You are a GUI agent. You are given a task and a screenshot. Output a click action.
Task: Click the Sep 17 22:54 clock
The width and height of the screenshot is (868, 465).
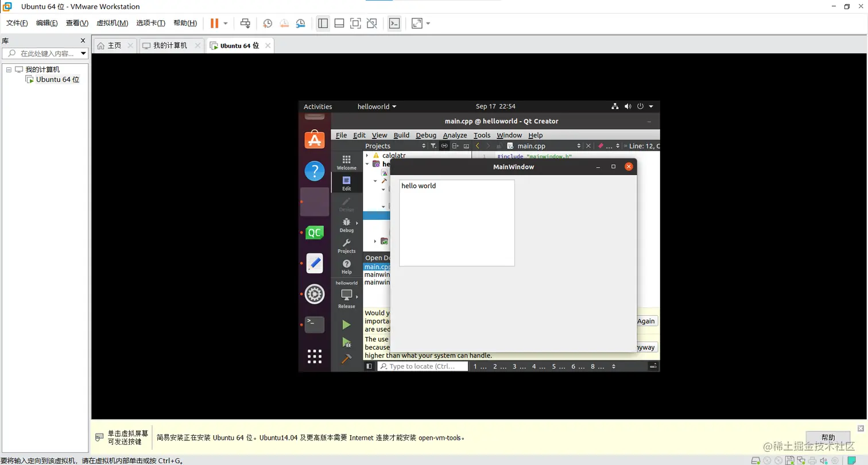point(495,106)
